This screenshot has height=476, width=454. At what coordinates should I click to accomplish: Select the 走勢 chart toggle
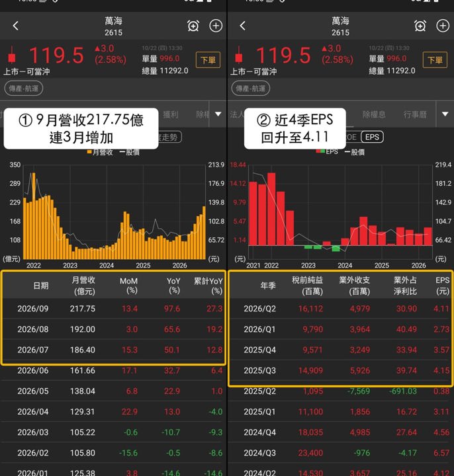169,137
